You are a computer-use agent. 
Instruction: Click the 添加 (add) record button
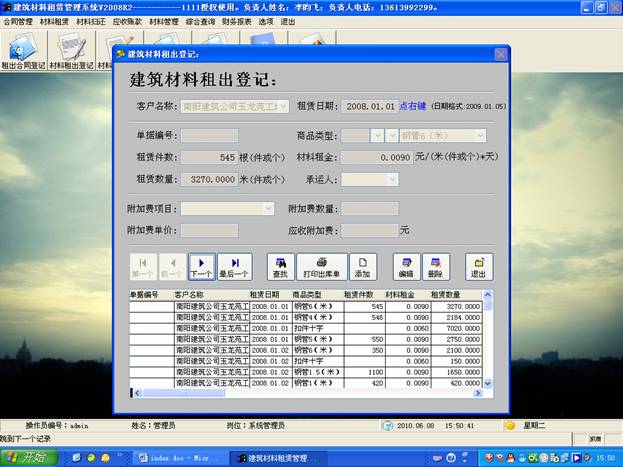point(362,266)
